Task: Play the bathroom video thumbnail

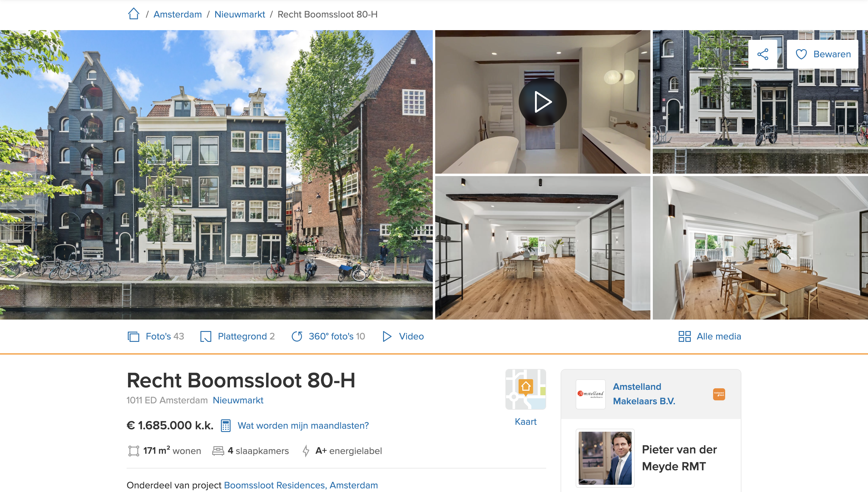Action: click(542, 102)
